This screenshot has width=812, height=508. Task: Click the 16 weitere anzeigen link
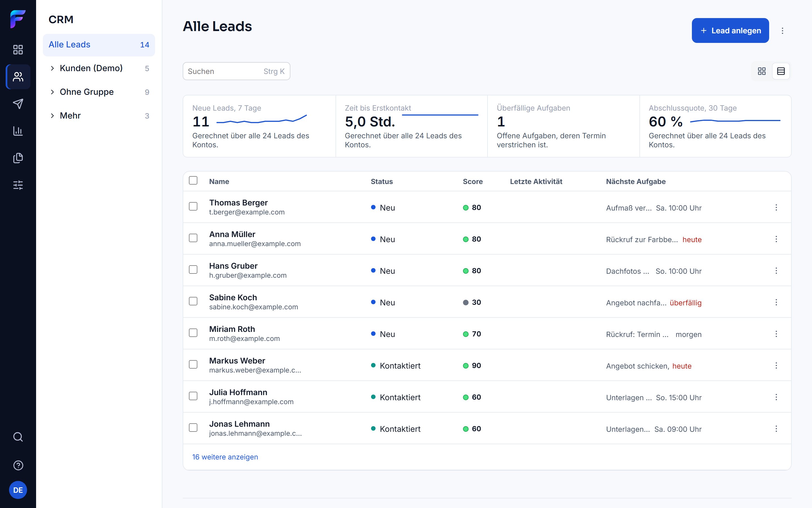[x=225, y=457]
